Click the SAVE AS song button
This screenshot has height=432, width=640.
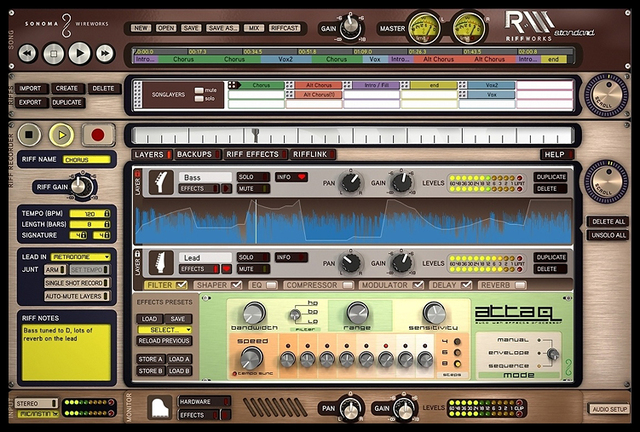point(222,28)
